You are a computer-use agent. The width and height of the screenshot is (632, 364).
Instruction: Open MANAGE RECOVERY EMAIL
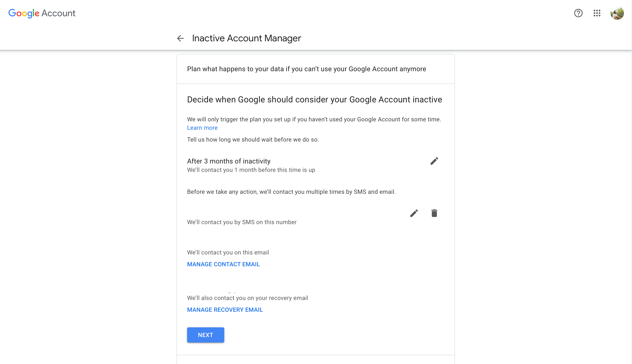224,309
